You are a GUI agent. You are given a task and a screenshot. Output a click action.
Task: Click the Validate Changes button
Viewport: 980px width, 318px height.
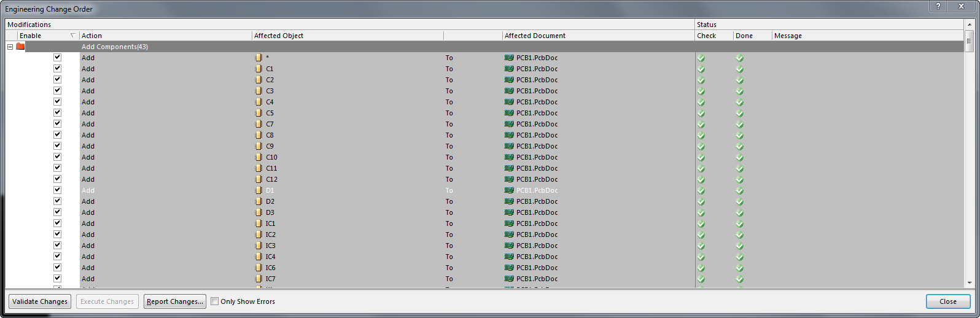click(x=40, y=301)
